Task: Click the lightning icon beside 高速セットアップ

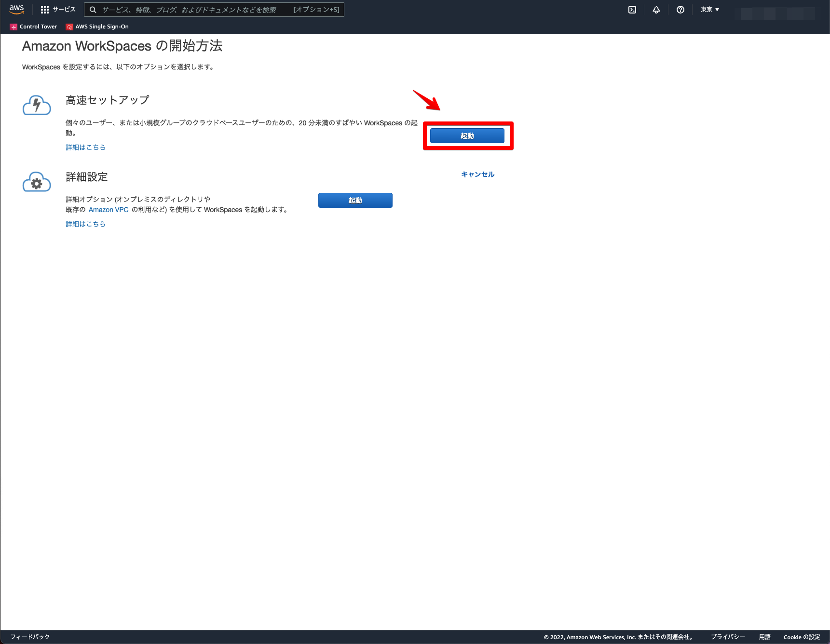Action: pos(37,105)
